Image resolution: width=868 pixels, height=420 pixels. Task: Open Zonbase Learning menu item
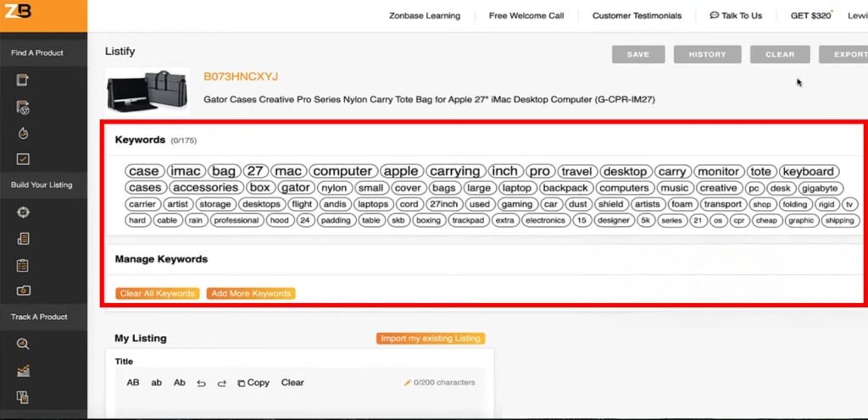(425, 15)
